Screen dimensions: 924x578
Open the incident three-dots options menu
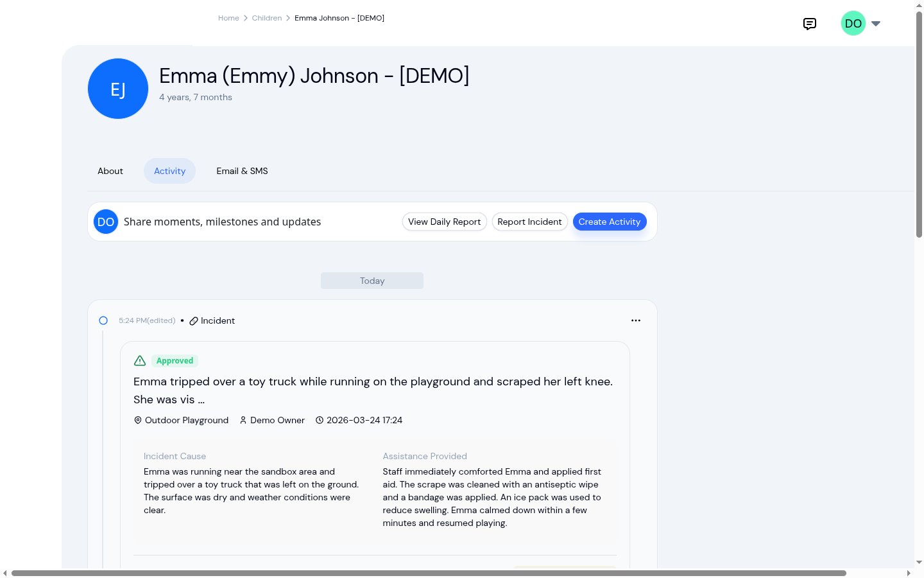(636, 320)
